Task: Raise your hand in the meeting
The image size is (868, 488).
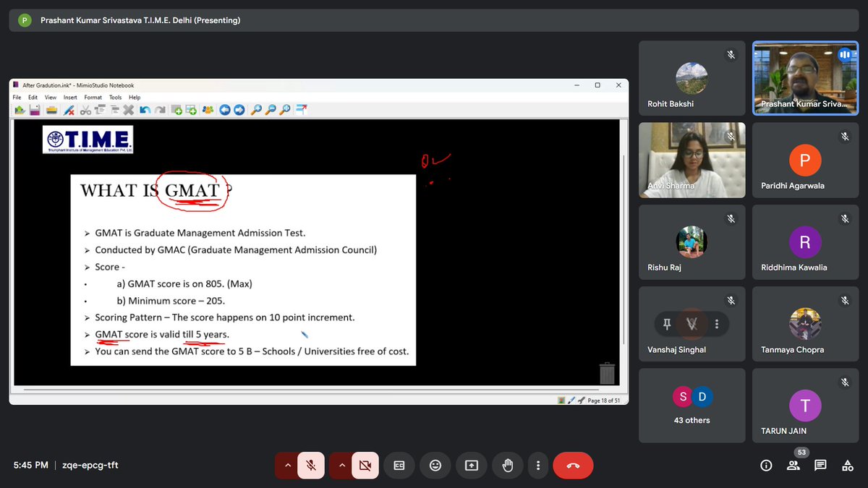Action: click(x=508, y=466)
